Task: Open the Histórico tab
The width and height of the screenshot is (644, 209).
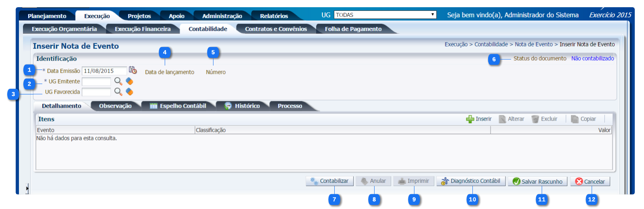Action: (242, 106)
